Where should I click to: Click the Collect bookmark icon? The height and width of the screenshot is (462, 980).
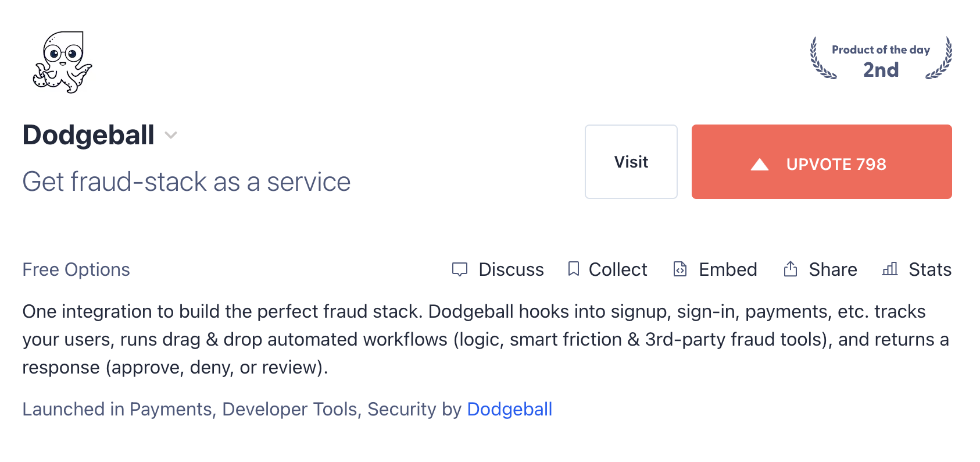pyautogui.click(x=574, y=269)
